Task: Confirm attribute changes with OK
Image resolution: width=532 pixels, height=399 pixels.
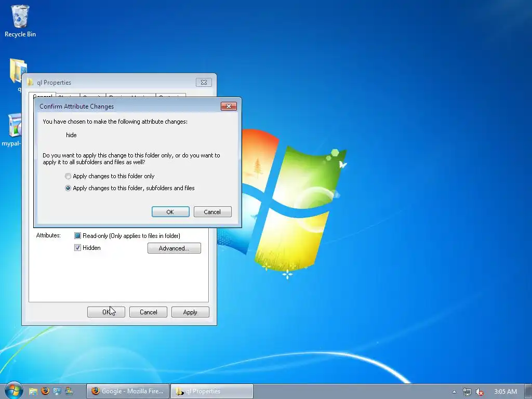Action: 170,212
